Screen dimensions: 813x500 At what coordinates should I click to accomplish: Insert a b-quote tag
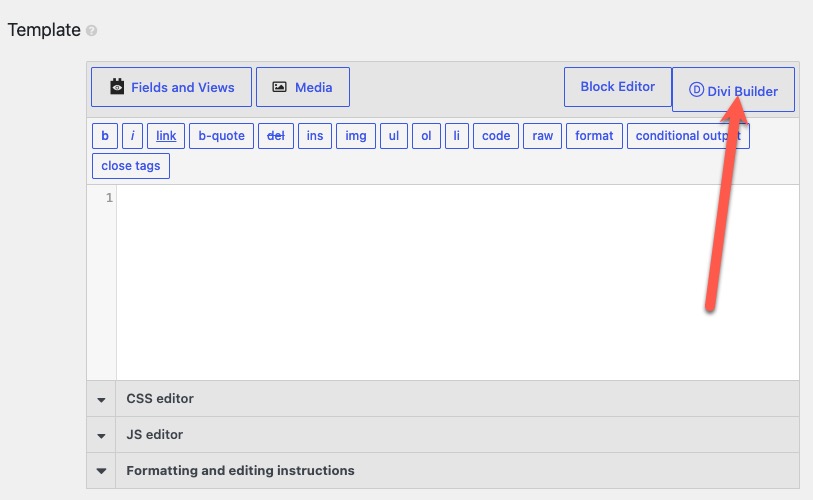point(221,136)
